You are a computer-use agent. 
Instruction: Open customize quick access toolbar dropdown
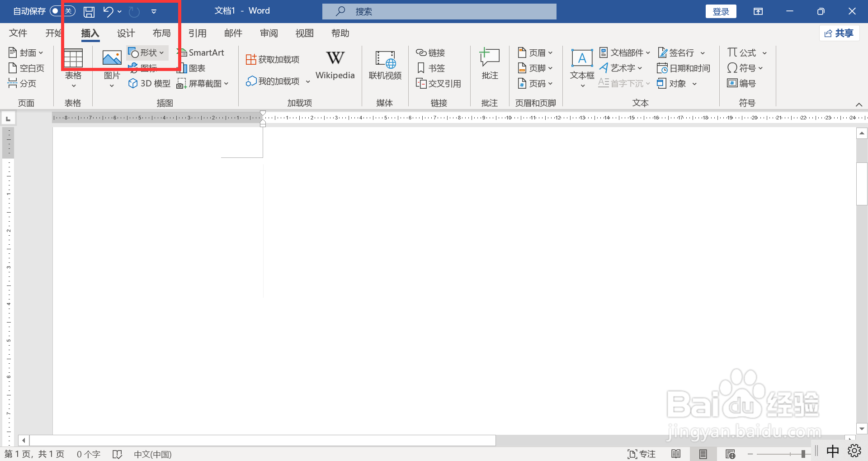154,11
